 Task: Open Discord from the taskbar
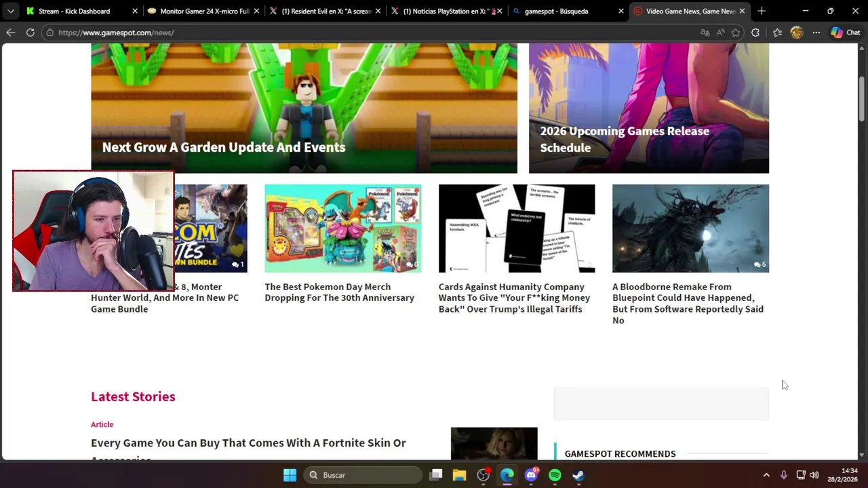click(531, 475)
